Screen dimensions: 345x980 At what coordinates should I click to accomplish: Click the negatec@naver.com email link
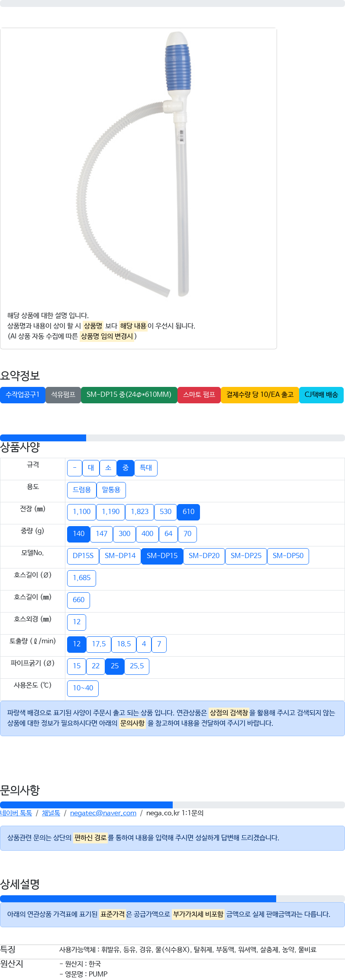tap(103, 813)
